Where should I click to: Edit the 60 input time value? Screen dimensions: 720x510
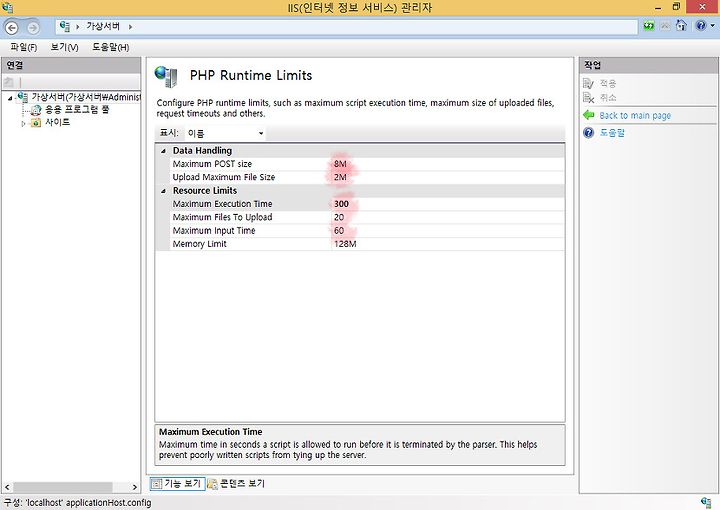pyautogui.click(x=448, y=230)
